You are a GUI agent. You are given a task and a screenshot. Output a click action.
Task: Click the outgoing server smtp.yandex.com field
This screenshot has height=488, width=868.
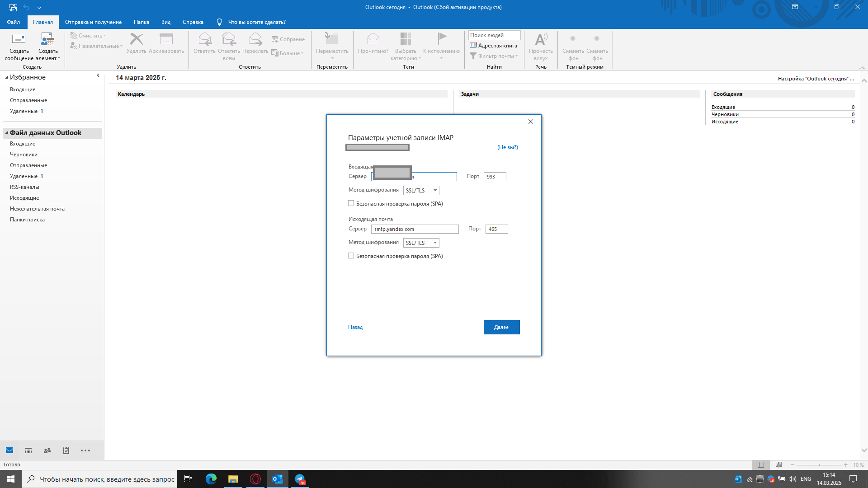click(x=415, y=229)
